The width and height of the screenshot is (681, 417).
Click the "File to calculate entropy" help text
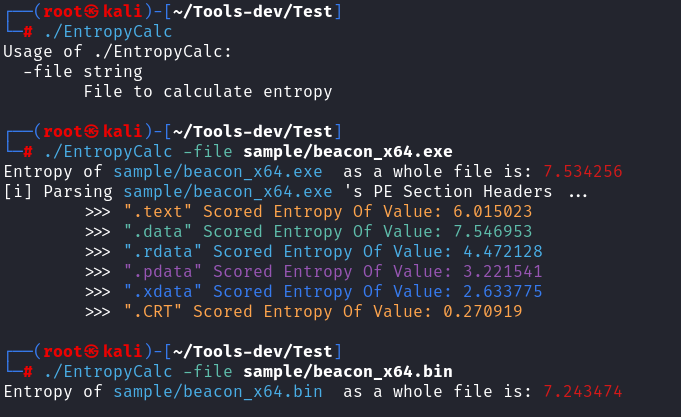click(x=208, y=92)
